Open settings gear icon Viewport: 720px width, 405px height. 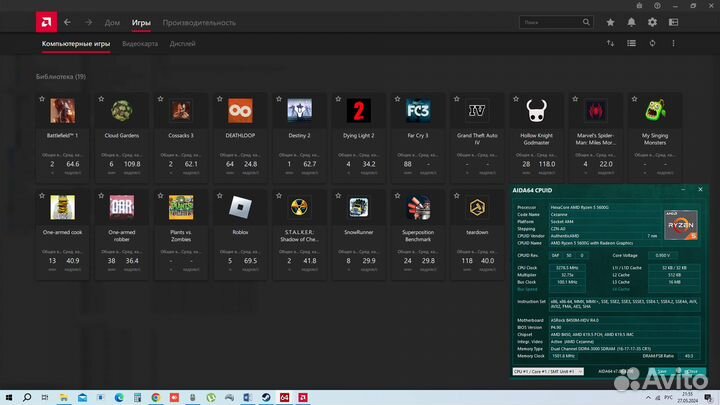[652, 22]
